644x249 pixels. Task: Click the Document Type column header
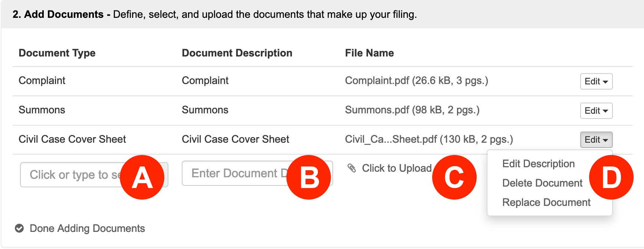coord(57,53)
